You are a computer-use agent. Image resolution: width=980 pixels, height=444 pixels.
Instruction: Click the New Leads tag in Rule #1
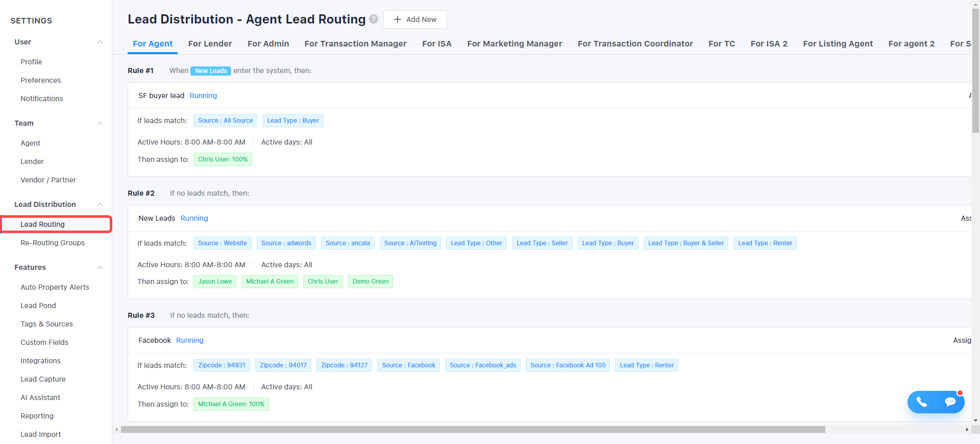(x=211, y=71)
